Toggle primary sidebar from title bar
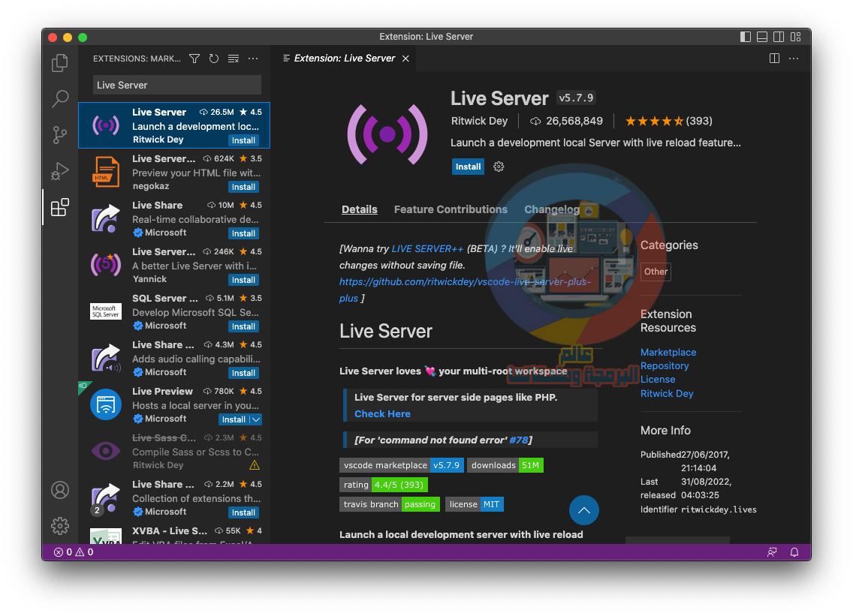Image resolution: width=853 pixels, height=616 pixels. pyautogui.click(x=746, y=37)
